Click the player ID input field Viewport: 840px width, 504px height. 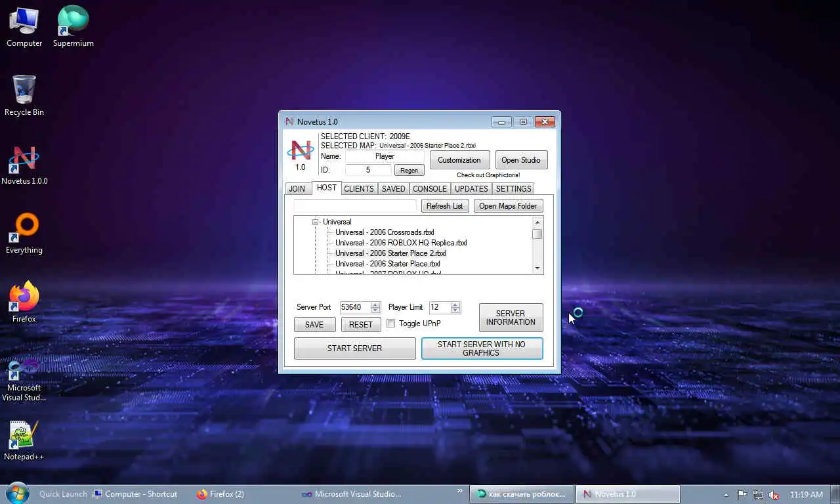(367, 170)
